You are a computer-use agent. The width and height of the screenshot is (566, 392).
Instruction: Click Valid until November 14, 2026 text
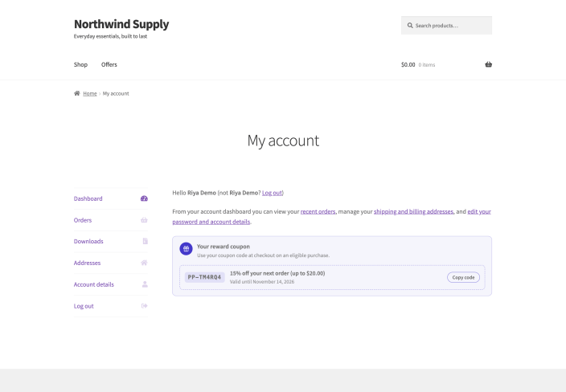click(x=262, y=282)
